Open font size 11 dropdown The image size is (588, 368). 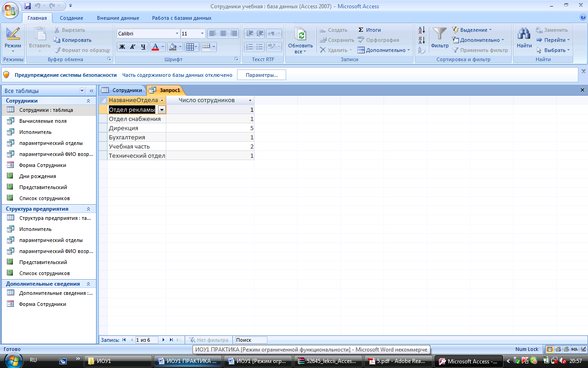pyautogui.click(x=203, y=34)
